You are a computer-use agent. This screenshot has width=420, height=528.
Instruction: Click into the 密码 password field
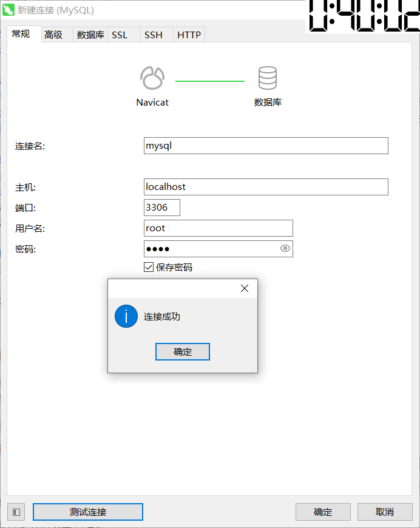coord(218,249)
